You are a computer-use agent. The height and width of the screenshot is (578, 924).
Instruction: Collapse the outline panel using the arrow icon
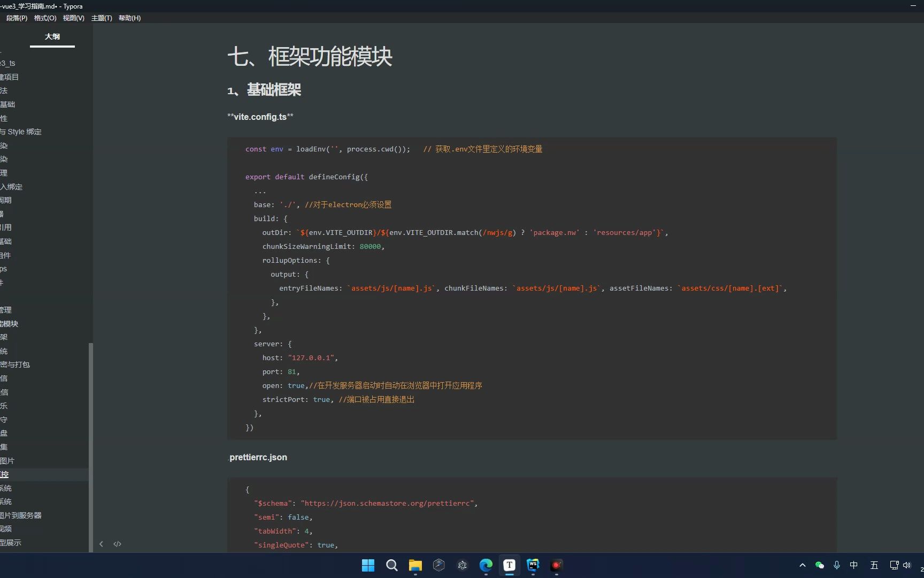click(x=102, y=544)
